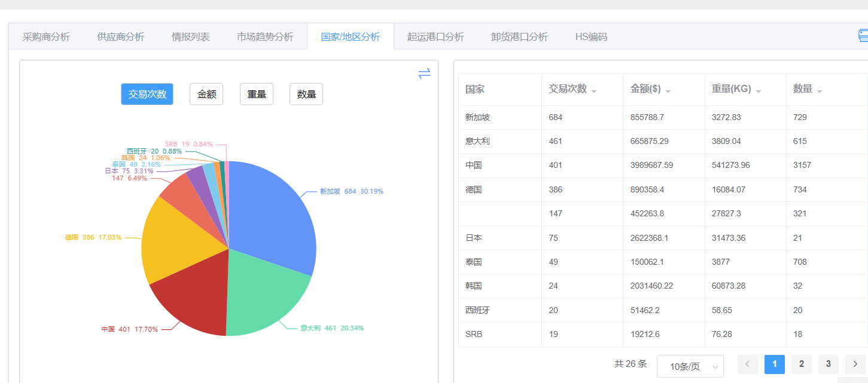Click amount value 3989687.59
The height and width of the screenshot is (383, 868).
click(x=651, y=166)
